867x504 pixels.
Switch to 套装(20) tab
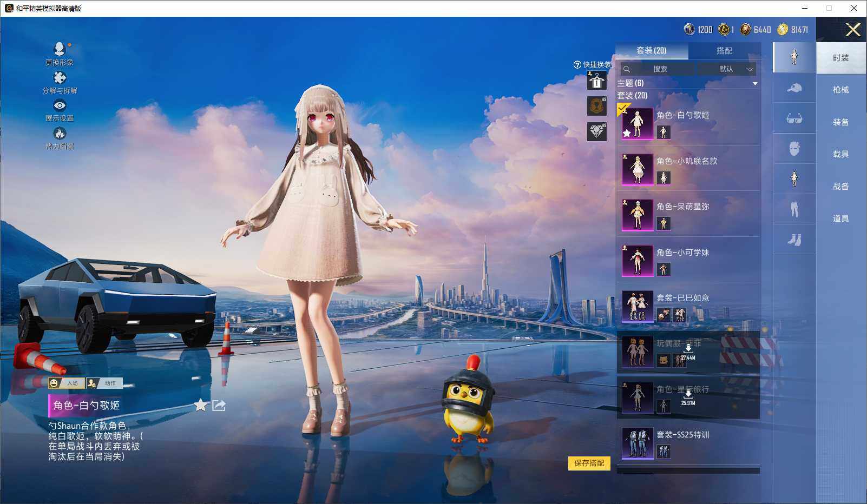tap(652, 50)
